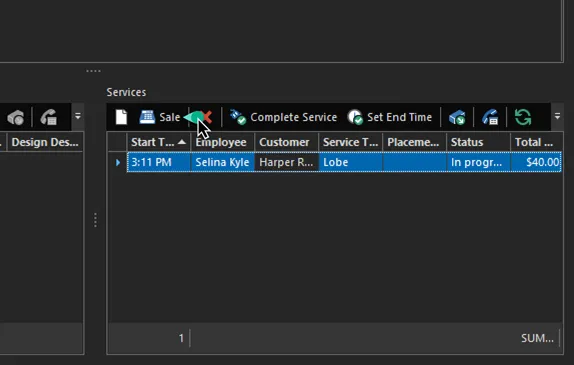This screenshot has height=365, width=574.
Task: Select the 3:11 PM start time cell
Action: 159,162
